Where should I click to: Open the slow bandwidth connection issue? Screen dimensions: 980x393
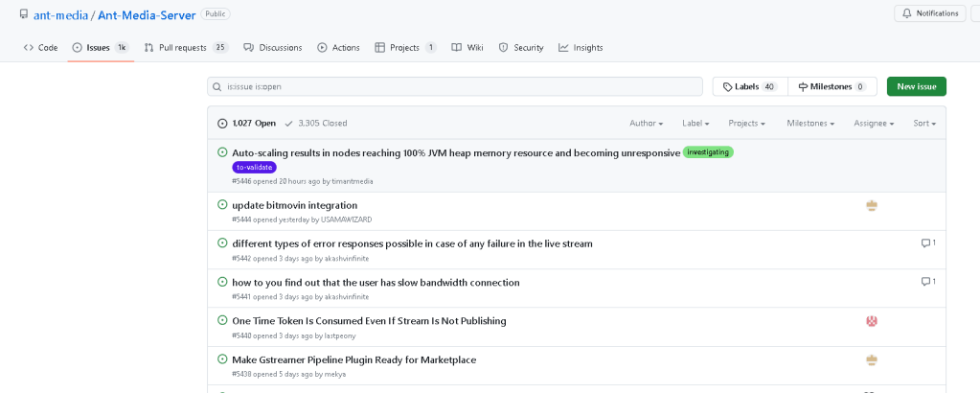point(376,282)
